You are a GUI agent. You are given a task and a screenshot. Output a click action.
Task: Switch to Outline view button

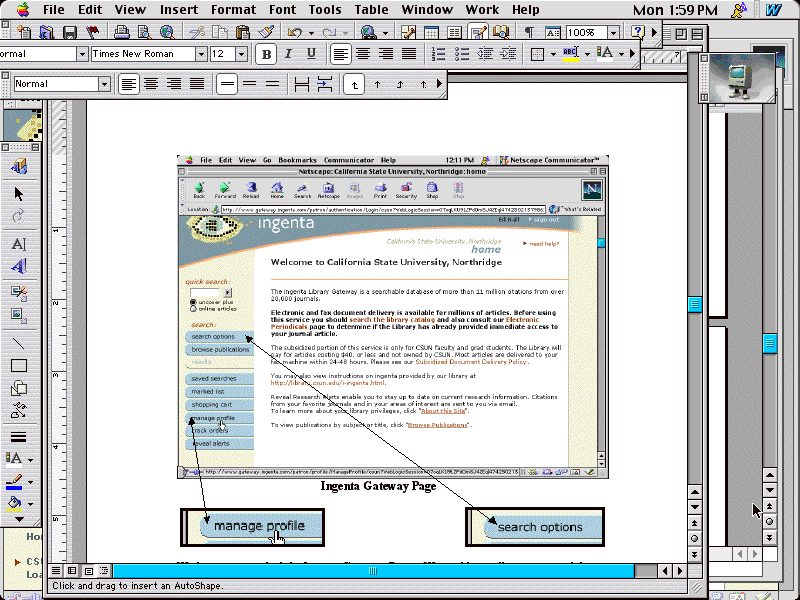point(104,571)
